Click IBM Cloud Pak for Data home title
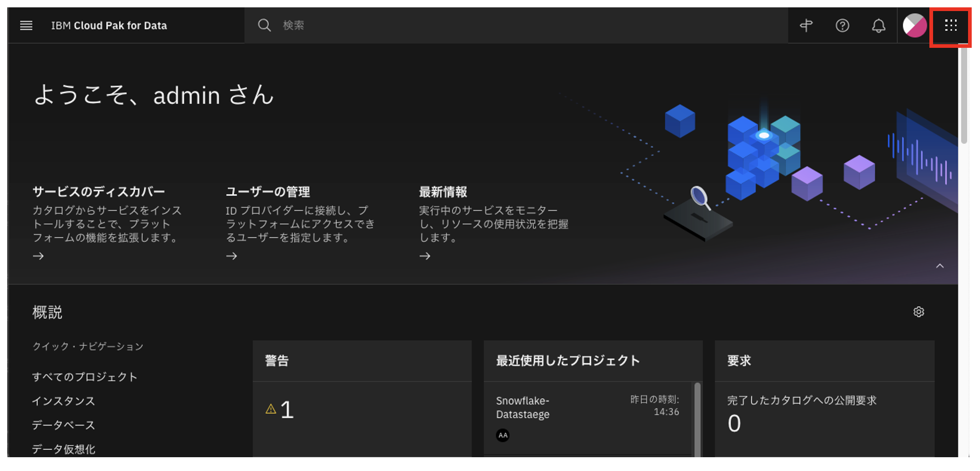 (x=109, y=25)
